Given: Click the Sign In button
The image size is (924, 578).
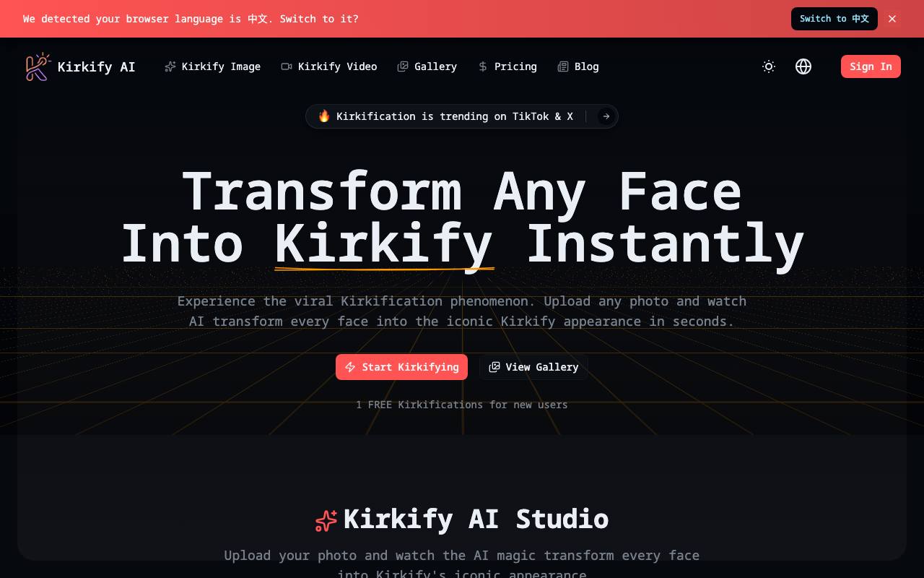Looking at the screenshot, I should 871,66.
